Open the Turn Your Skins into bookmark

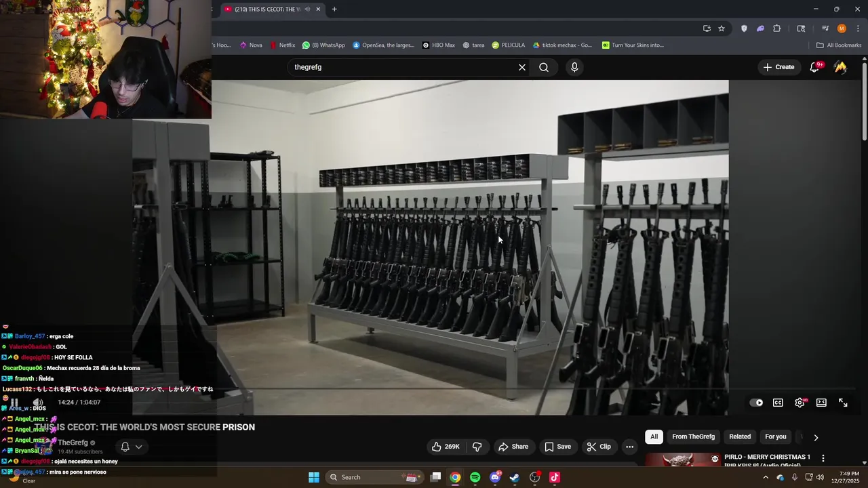coord(633,45)
